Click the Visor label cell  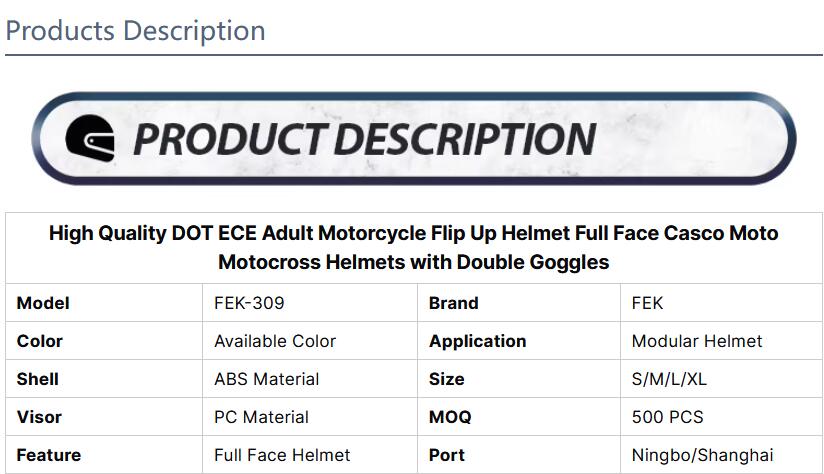pos(104,417)
